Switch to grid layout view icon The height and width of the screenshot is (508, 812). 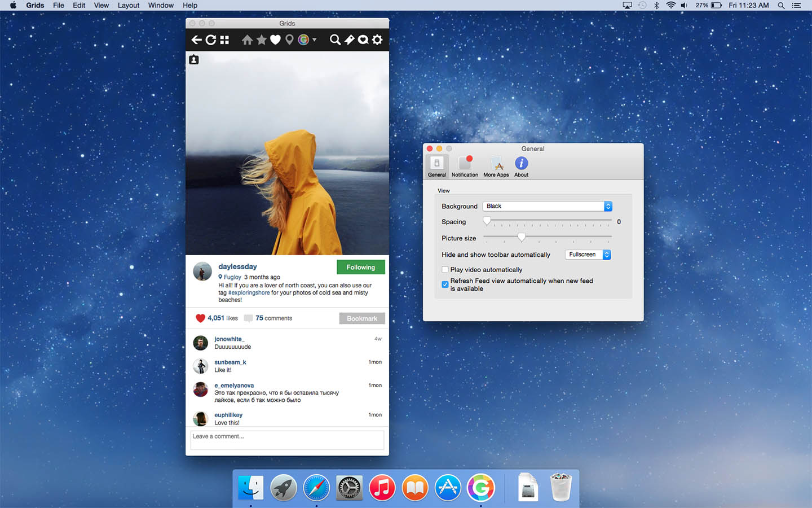click(224, 40)
